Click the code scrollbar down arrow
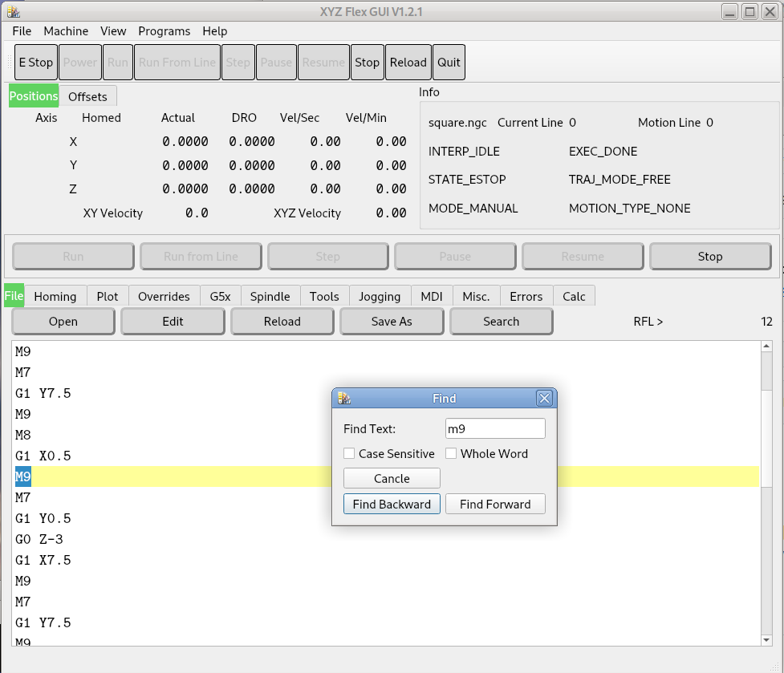This screenshot has width=784, height=673. (x=766, y=640)
